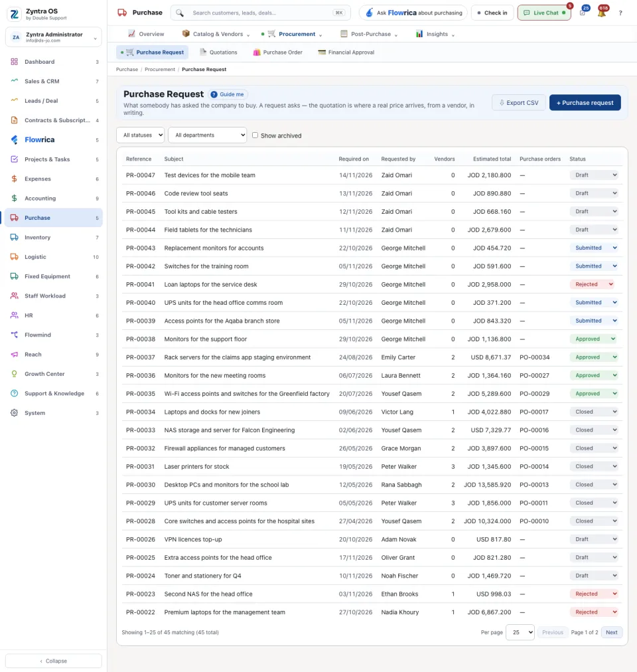637x672 pixels.
Task: Go to the Next page
Action: pos(612,632)
